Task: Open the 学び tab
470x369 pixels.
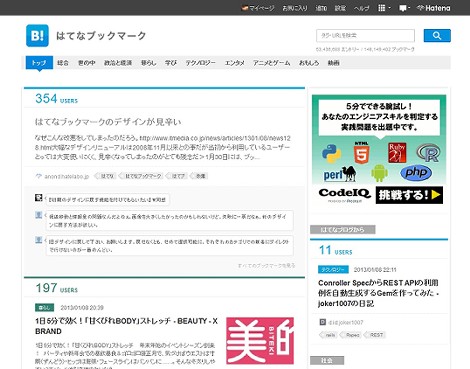Action: click(x=171, y=63)
